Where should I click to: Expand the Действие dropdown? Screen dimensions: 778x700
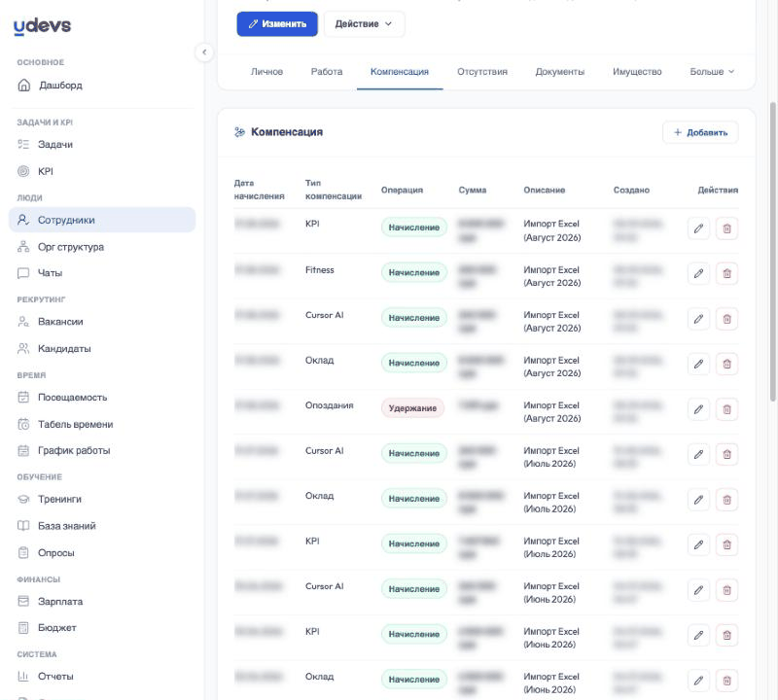click(x=364, y=23)
